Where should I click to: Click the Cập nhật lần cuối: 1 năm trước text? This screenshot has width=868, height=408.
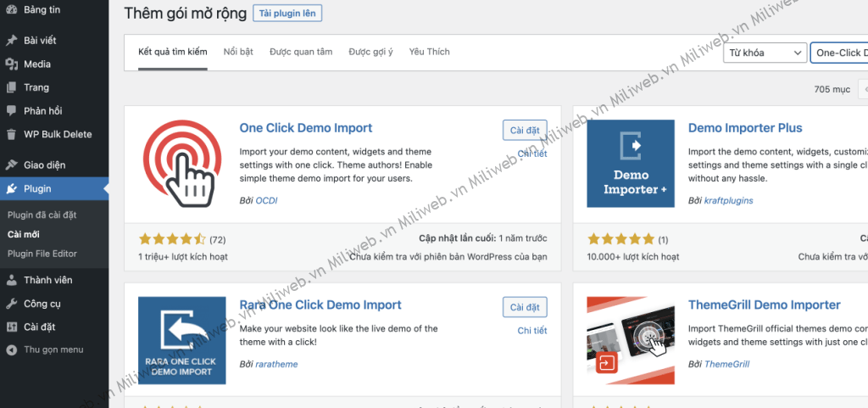click(x=482, y=238)
